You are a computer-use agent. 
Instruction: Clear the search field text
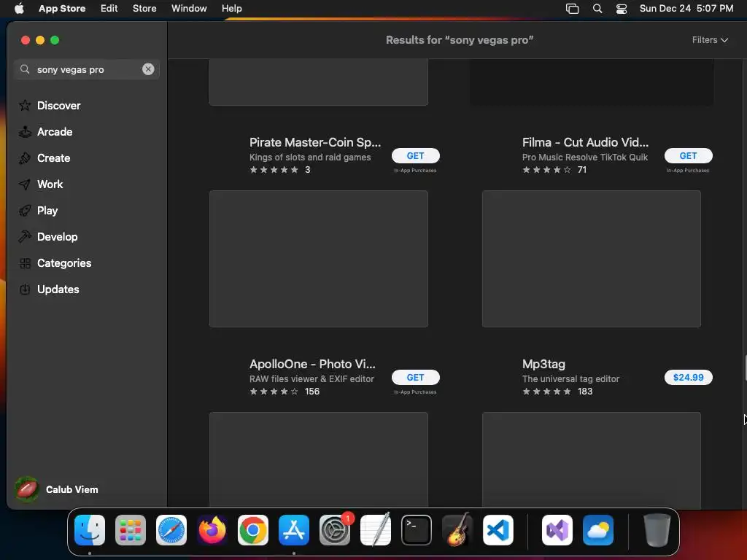click(x=148, y=69)
